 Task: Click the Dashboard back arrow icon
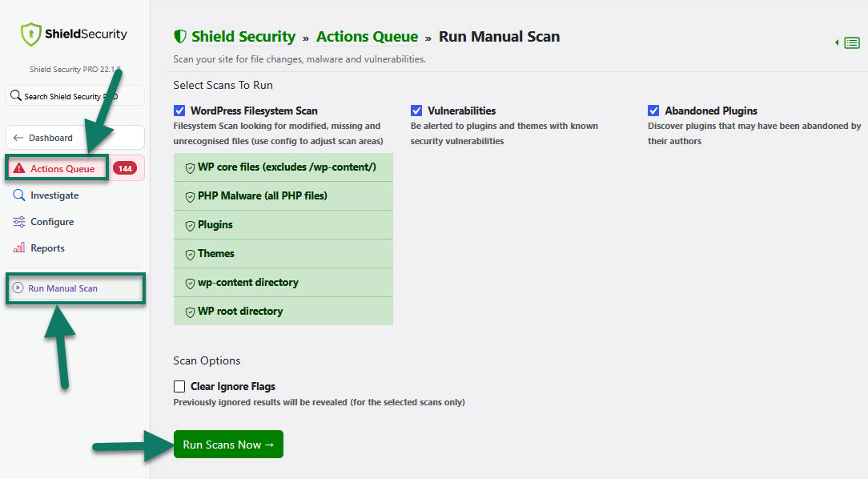[x=18, y=138]
